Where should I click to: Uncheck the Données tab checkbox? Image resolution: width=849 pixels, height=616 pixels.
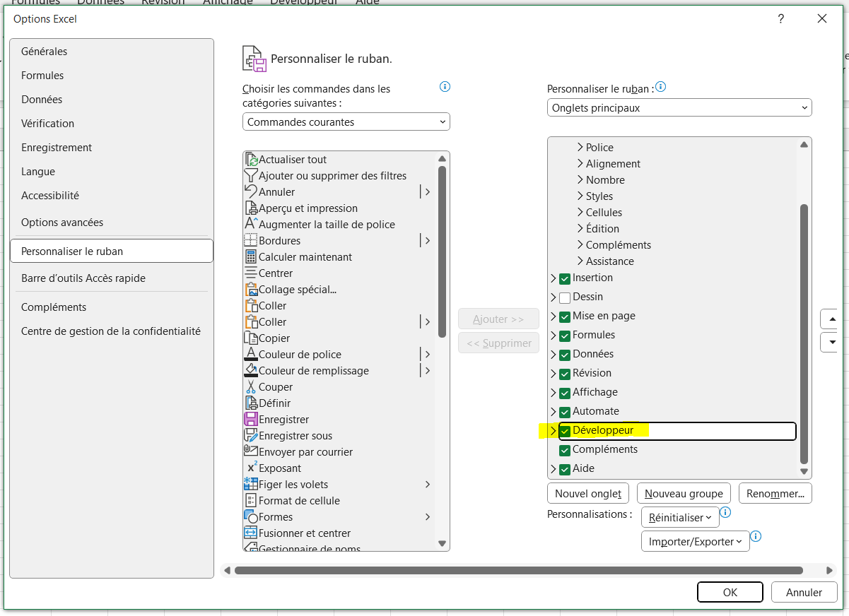(565, 355)
